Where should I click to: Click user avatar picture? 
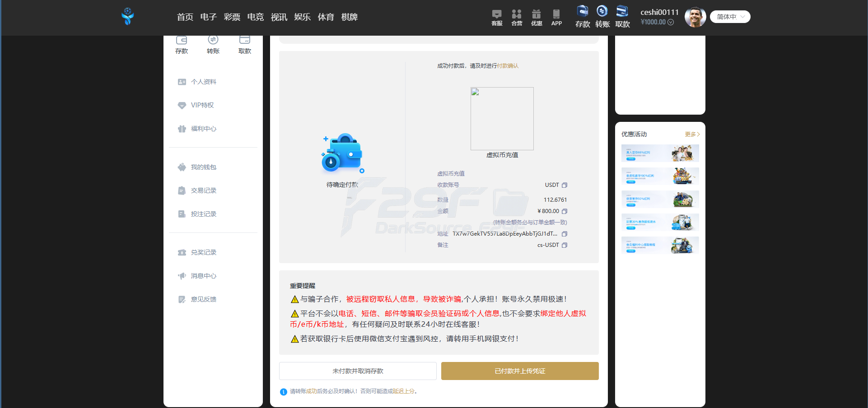(695, 17)
